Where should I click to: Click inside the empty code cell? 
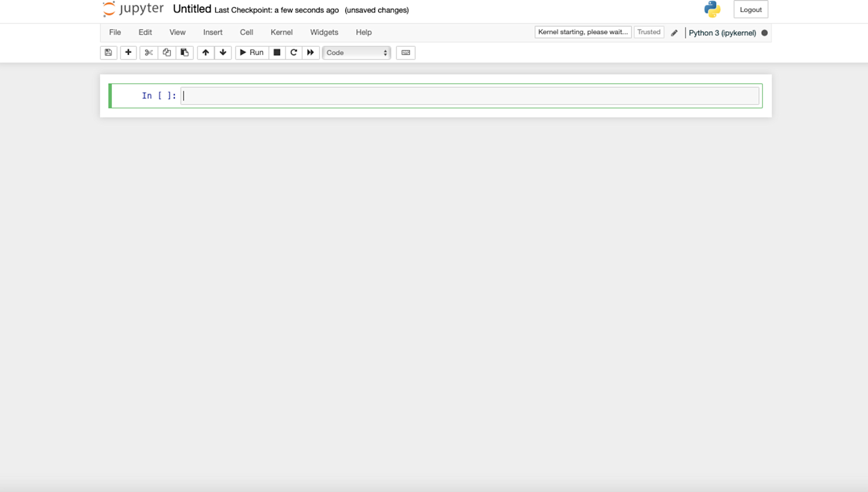(x=411, y=95)
